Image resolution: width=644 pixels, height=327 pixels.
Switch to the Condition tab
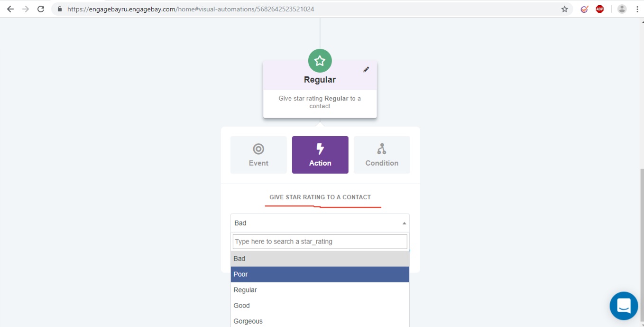click(382, 155)
